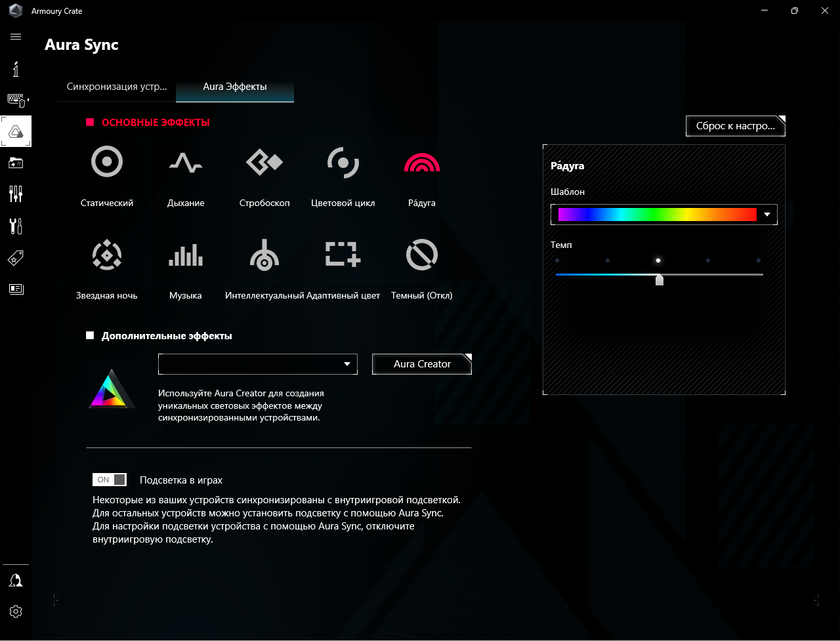Select the Темный (Откл) effect
This screenshot has height=641, width=840.
[422, 255]
